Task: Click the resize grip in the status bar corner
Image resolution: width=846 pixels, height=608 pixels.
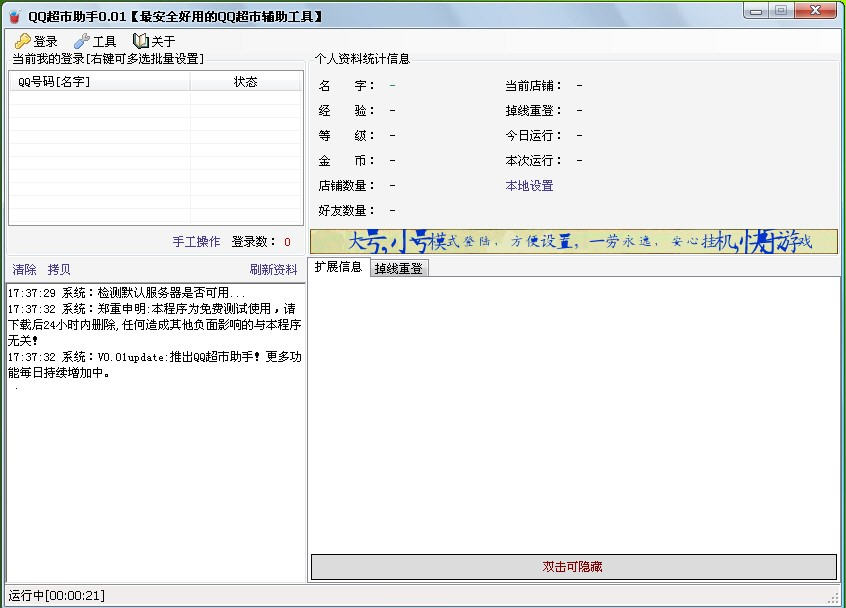Action: point(833,597)
